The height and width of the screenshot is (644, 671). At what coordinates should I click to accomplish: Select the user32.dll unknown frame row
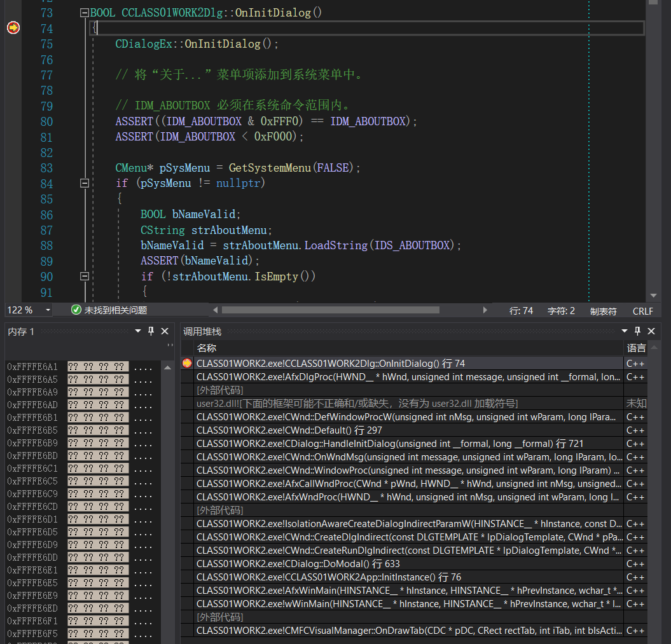coord(409,403)
